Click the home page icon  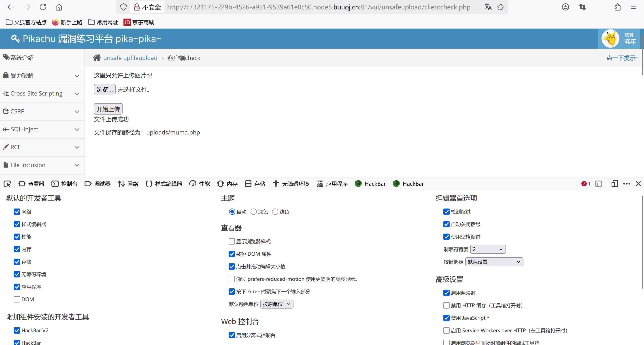[x=59, y=7]
